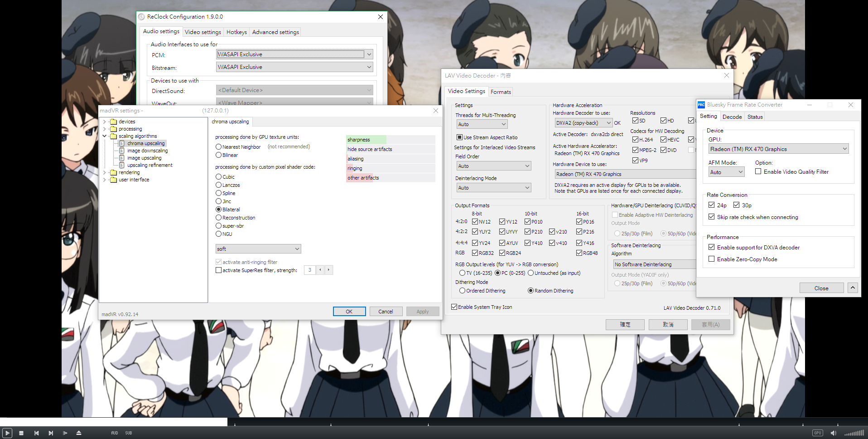Expand the rendering tree node
The height and width of the screenshot is (439, 868).
tap(105, 172)
